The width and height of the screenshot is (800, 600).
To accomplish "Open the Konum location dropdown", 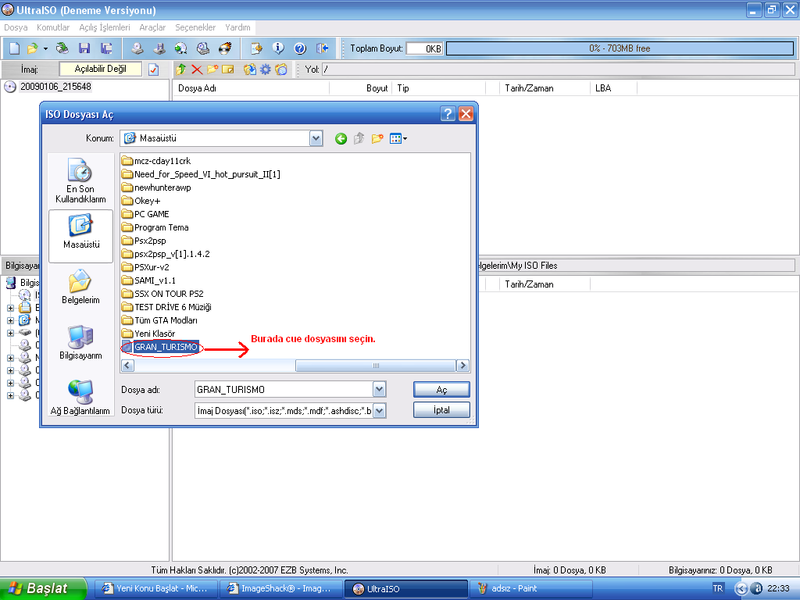I will (x=316, y=138).
